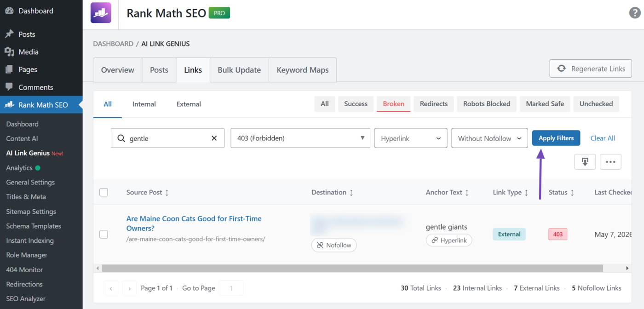644x309 pixels.
Task: Click the Apply Filters button
Action: tap(556, 138)
